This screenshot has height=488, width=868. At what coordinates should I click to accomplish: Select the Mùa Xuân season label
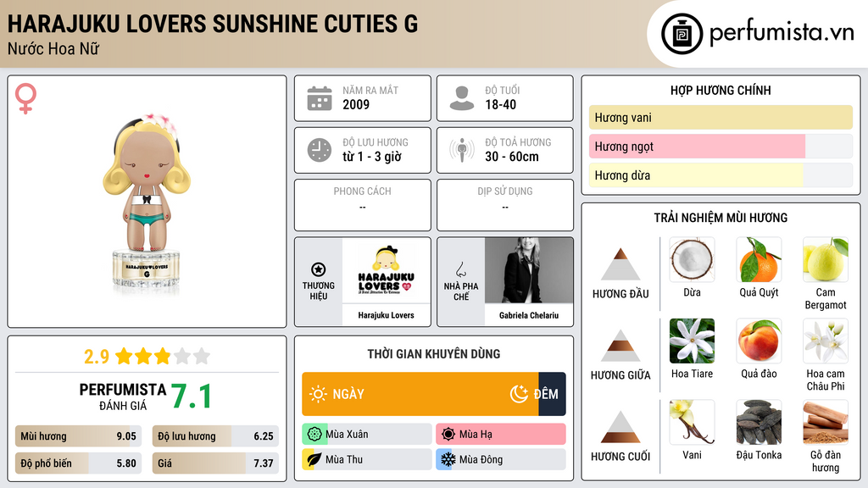[x=347, y=435]
